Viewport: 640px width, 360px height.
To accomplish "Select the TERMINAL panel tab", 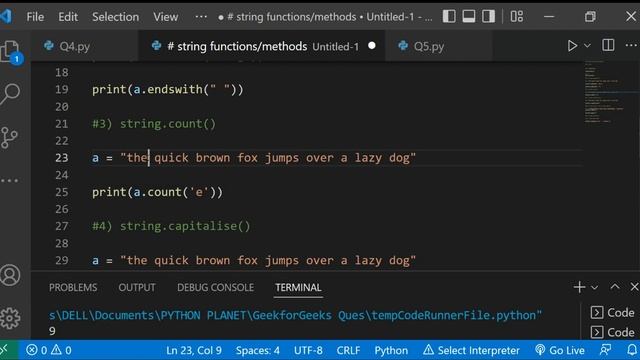I will [298, 287].
